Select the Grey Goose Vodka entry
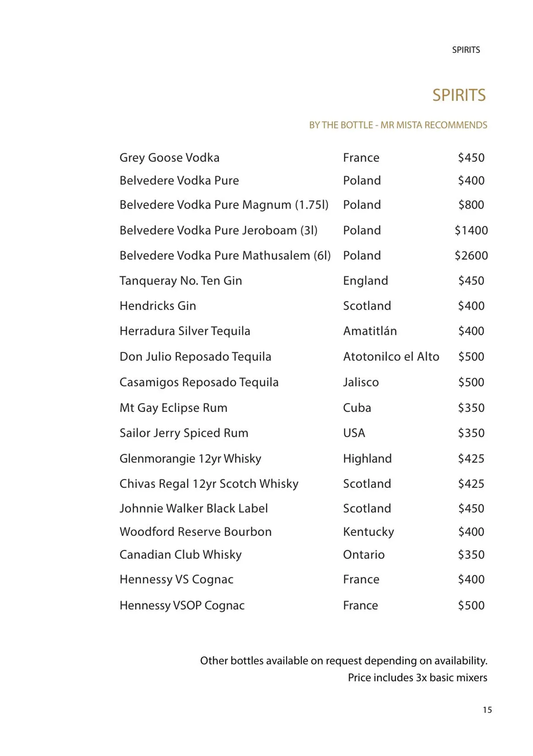This screenshot has height=756, width=533. (170, 157)
